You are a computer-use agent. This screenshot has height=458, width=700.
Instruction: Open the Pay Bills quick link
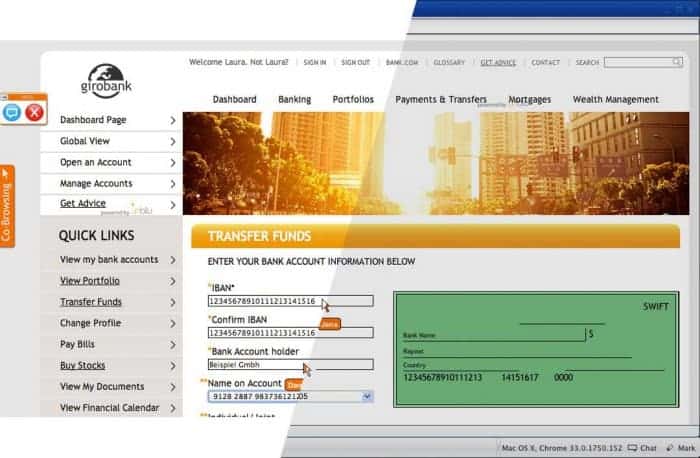coord(77,344)
